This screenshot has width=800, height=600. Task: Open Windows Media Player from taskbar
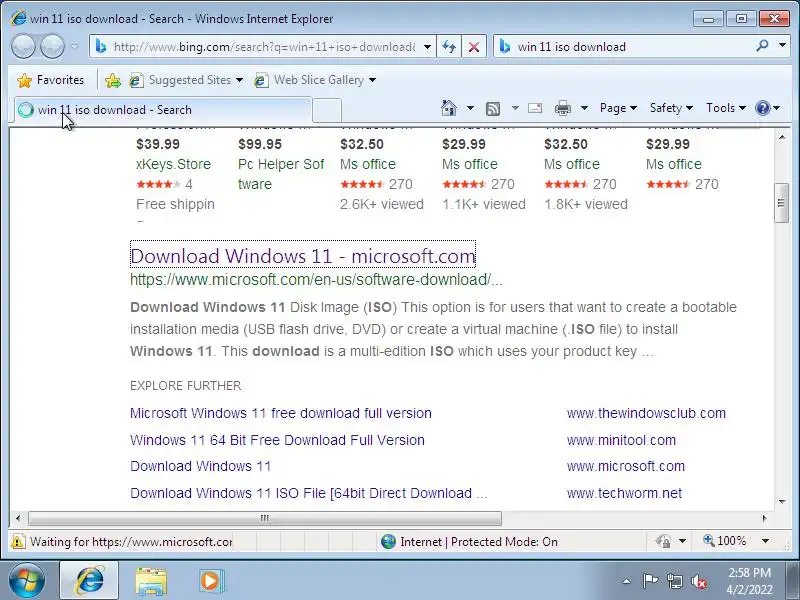pos(211,581)
